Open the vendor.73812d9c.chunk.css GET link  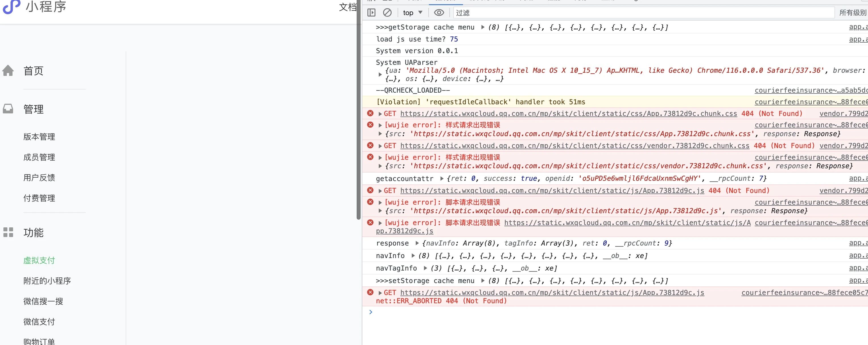[574, 146]
